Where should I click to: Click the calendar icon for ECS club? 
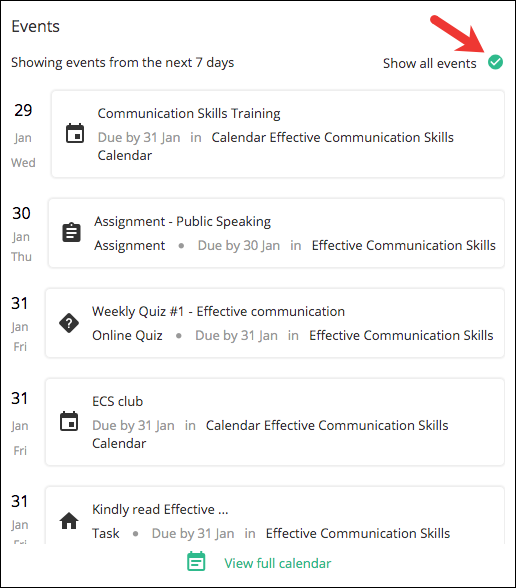click(69, 421)
